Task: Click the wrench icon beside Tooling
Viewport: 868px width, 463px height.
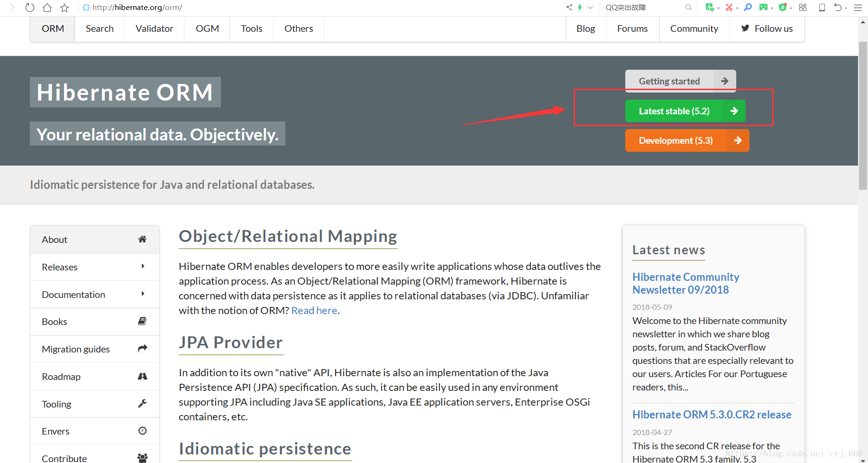Action: (142, 403)
